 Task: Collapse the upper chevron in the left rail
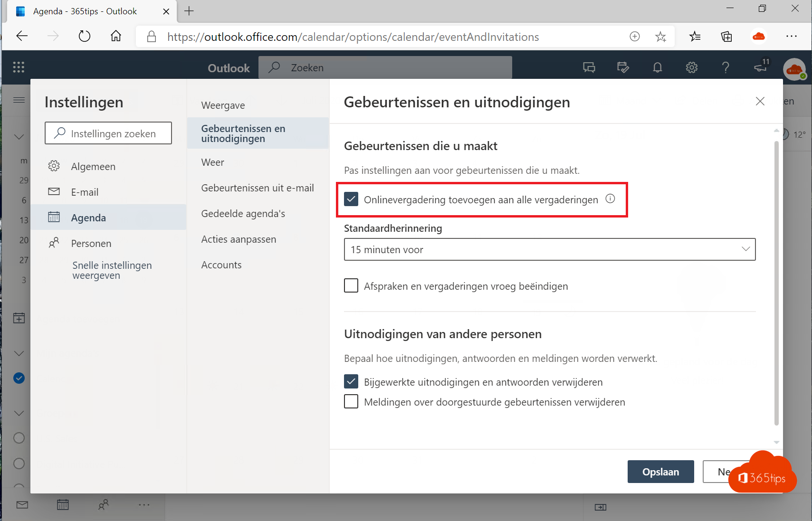[x=19, y=137]
